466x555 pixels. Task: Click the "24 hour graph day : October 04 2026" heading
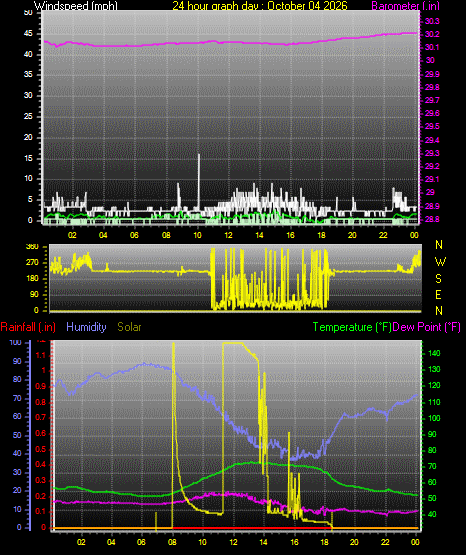coord(260,6)
